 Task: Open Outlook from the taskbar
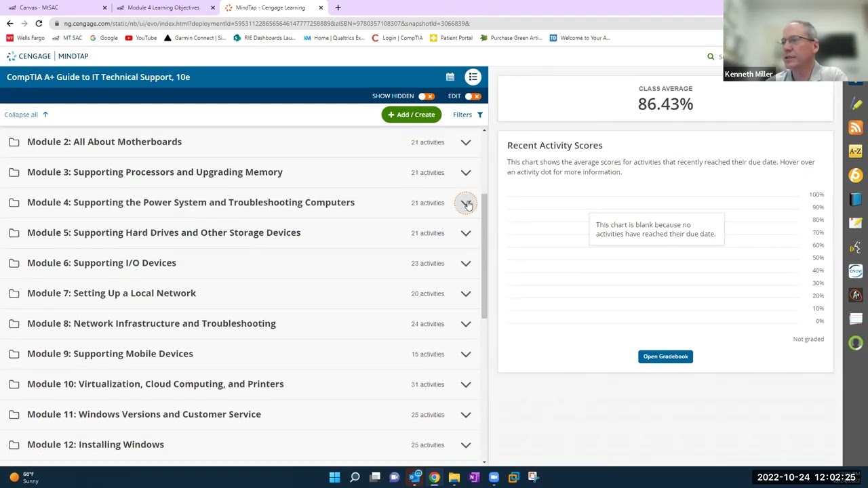coord(414,477)
